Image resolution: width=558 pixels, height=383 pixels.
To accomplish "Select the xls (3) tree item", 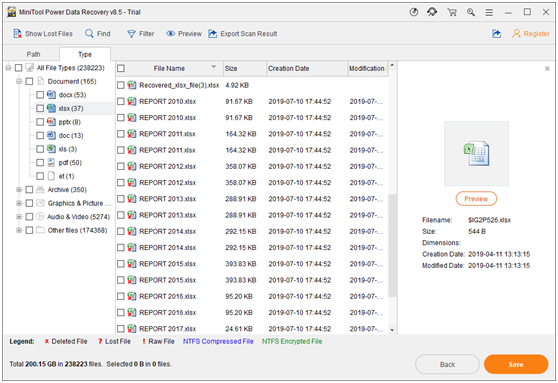I will (x=68, y=149).
